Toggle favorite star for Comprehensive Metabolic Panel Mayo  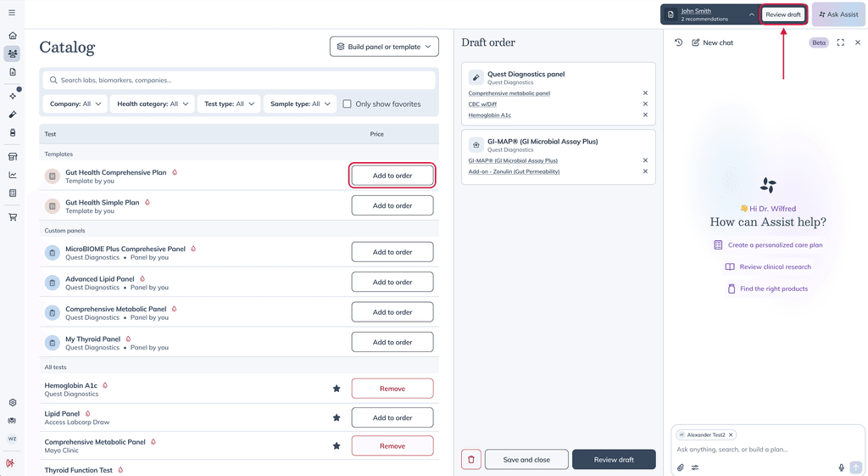(337, 446)
